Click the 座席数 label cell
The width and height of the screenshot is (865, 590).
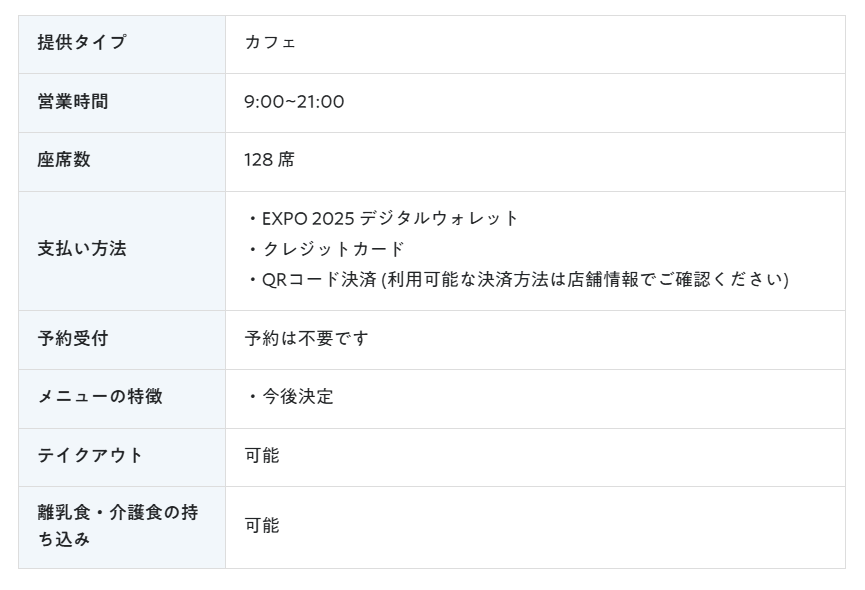click(x=122, y=162)
